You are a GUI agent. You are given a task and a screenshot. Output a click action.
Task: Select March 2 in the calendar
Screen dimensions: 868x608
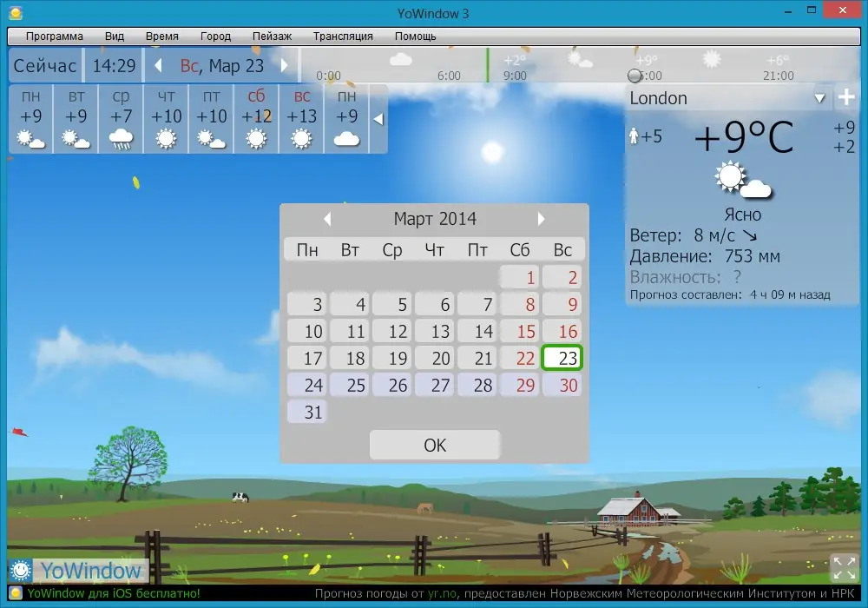(x=562, y=277)
